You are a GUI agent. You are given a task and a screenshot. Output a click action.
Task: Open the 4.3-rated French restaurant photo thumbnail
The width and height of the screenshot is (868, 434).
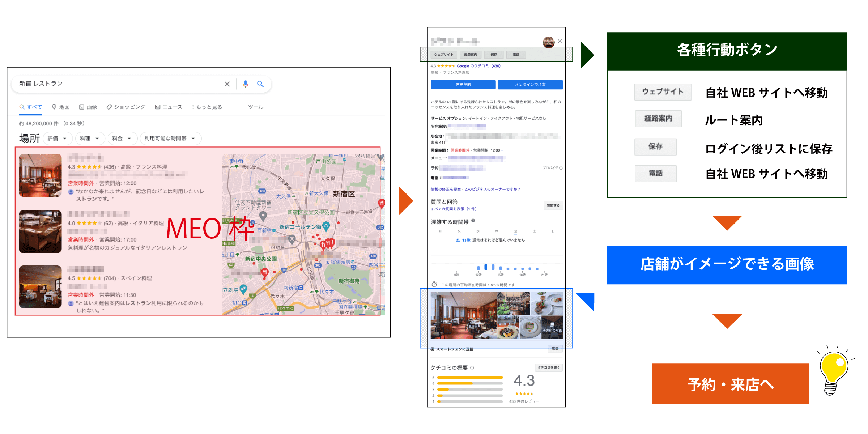[x=40, y=175]
